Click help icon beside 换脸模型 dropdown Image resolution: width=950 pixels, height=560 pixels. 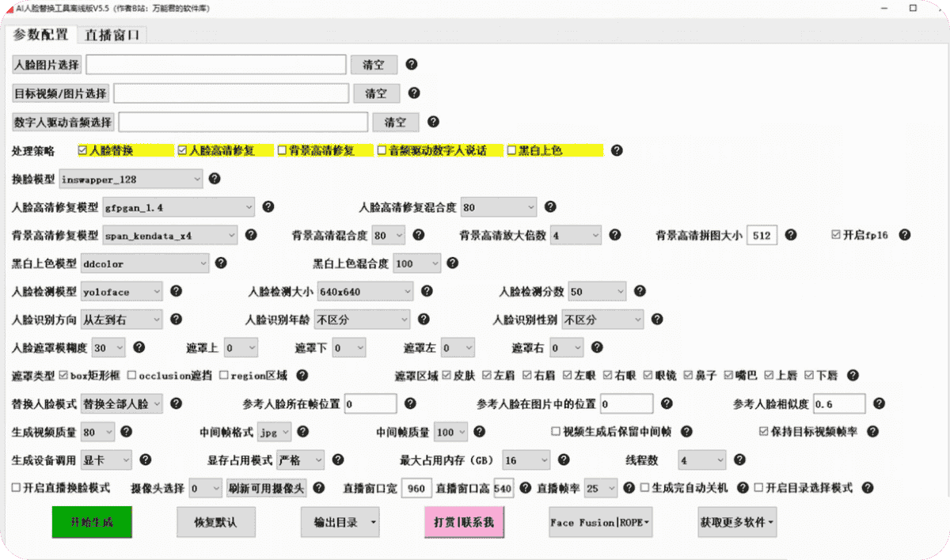click(215, 179)
